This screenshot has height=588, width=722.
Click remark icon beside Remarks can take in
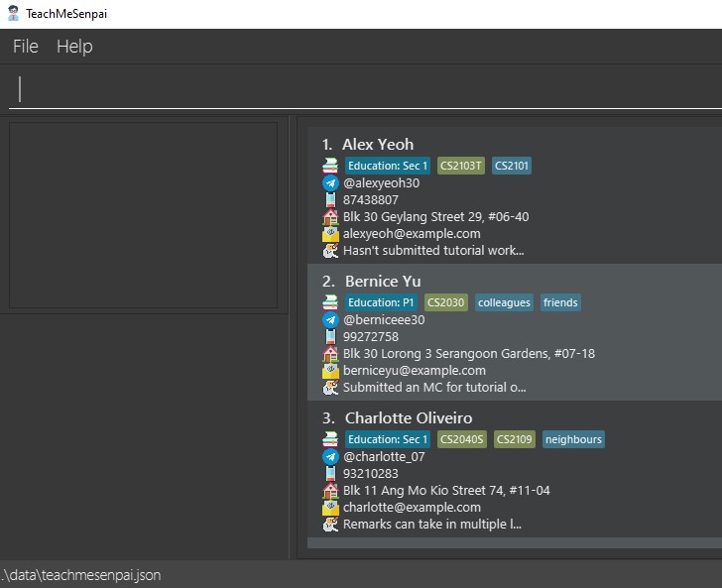[330, 525]
